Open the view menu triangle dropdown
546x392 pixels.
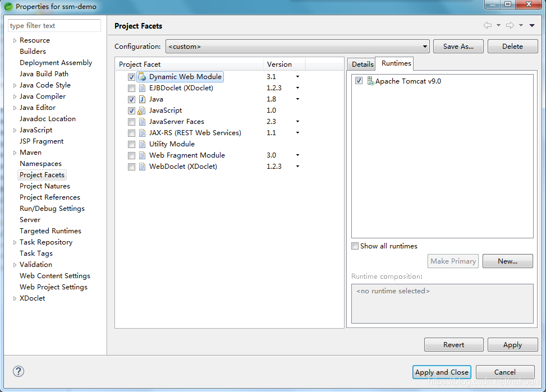click(x=532, y=25)
